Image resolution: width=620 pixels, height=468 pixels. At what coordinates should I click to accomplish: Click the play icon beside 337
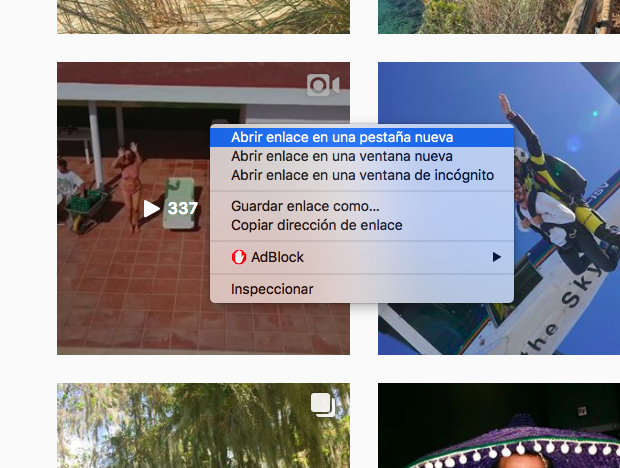[151, 208]
